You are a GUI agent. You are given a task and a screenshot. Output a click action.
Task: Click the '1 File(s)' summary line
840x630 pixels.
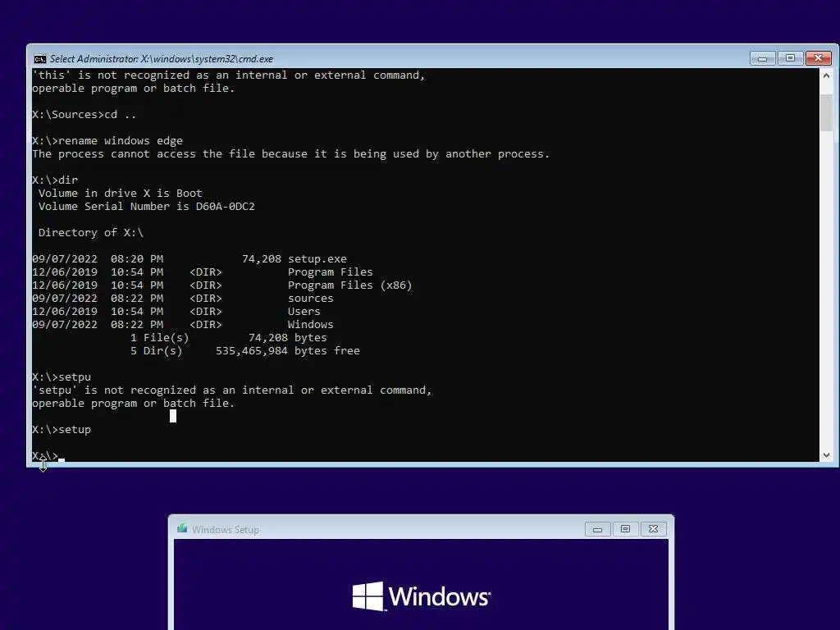pyautogui.click(x=228, y=337)
